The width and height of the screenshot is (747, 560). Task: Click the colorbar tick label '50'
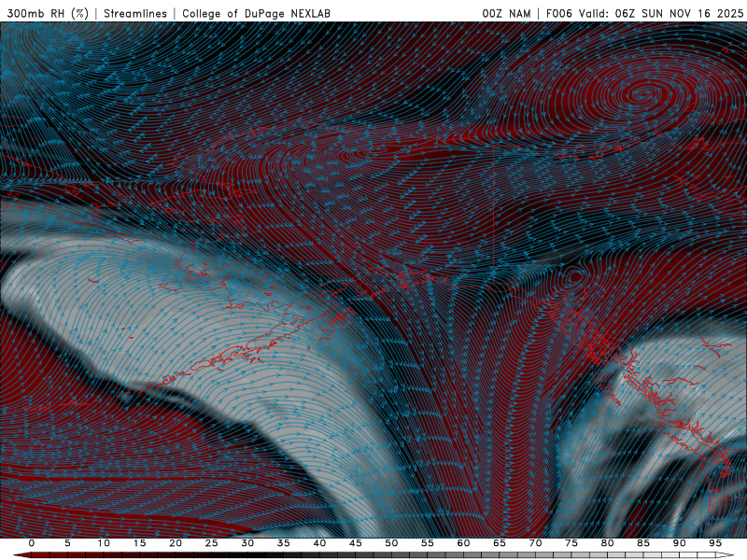pyautogui.click(x=391, y=543)
